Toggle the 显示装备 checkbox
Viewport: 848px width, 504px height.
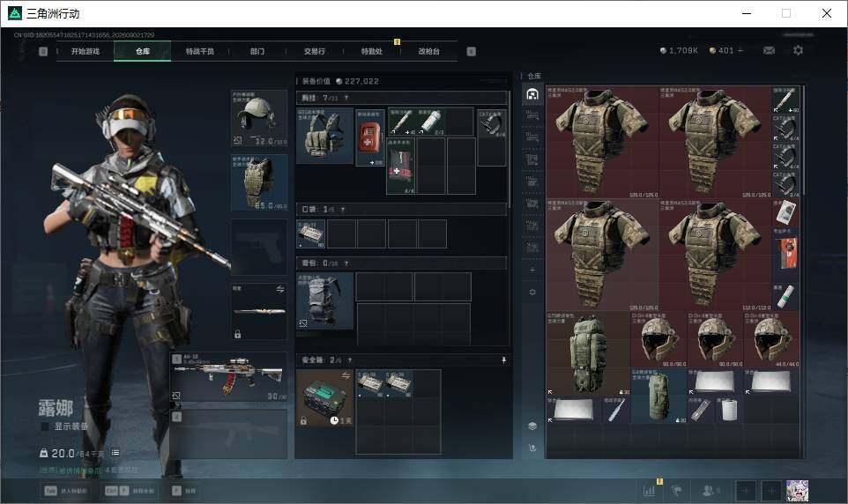pos(46,426)
